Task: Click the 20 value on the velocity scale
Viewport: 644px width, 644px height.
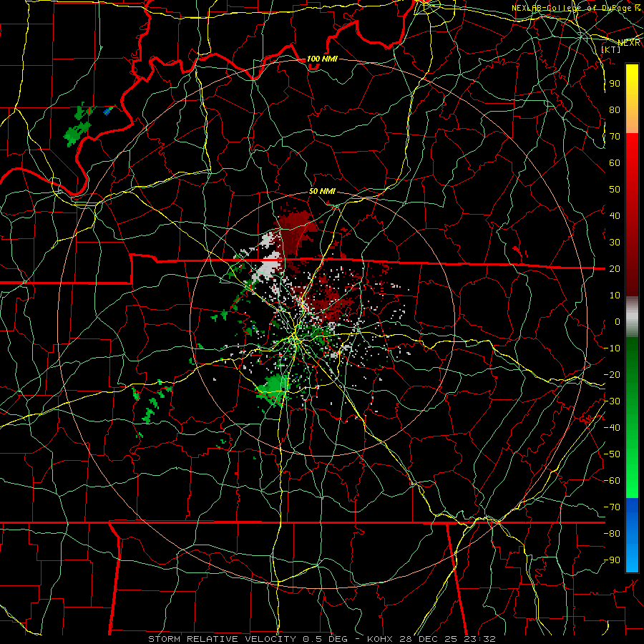Action: 615,268
